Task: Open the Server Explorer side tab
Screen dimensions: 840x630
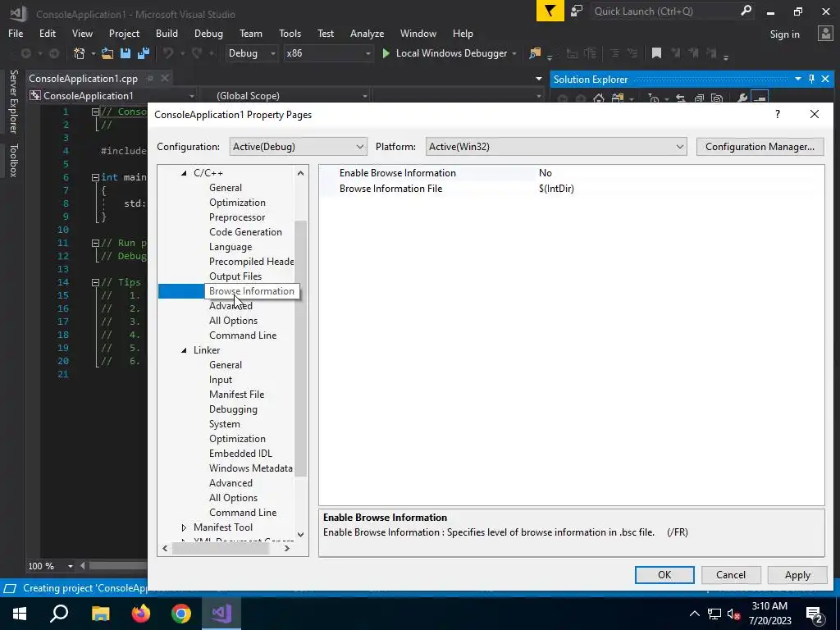Action: (13, 102)
